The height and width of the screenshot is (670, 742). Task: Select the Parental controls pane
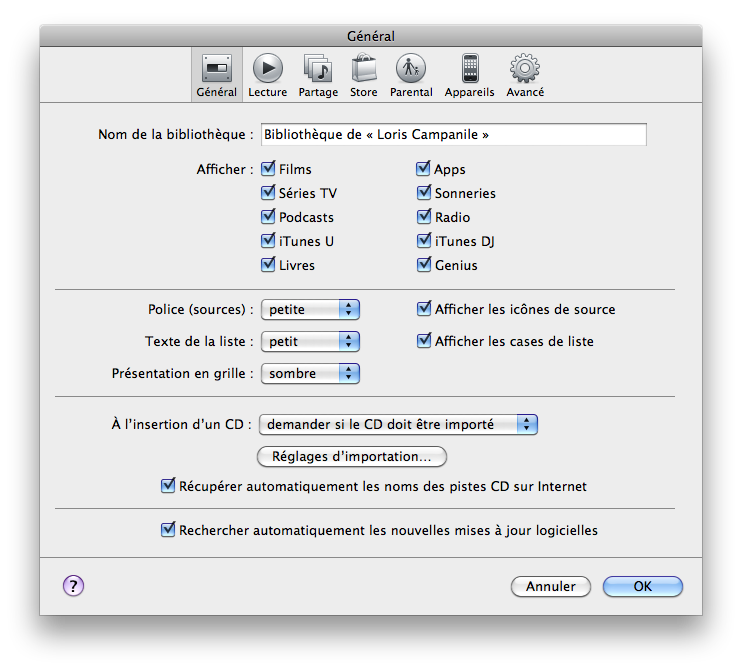tap(411, 74)
